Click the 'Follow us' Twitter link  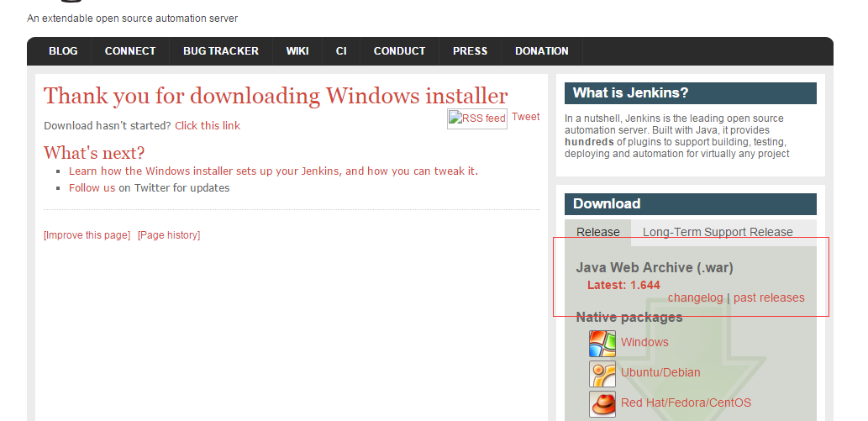coord(92,187)
